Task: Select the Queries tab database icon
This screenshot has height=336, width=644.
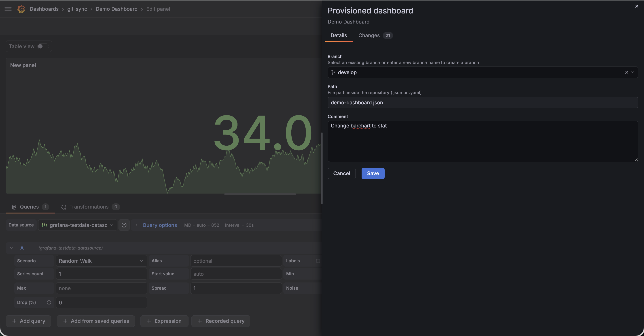Action: 14,207
